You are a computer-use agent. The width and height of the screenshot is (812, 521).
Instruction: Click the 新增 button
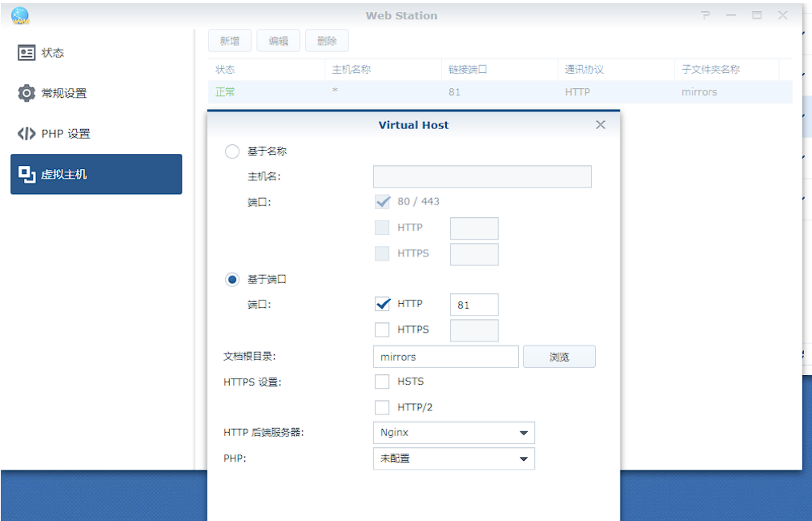coord(230,40)
